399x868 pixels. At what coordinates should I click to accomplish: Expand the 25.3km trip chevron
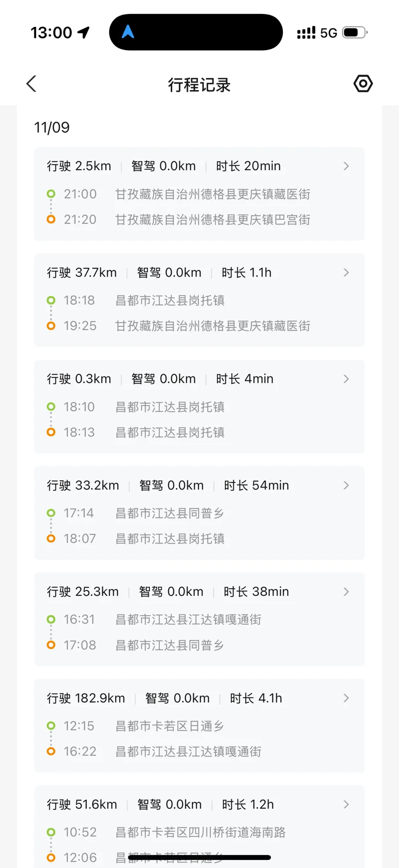(346, 591)
